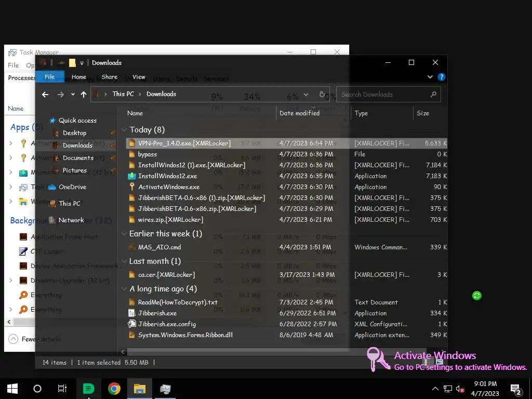Select Processes tab in Task Manager
Image resolution: width=532 pixels, height=399 pixels.
click(x=21, y=78)
